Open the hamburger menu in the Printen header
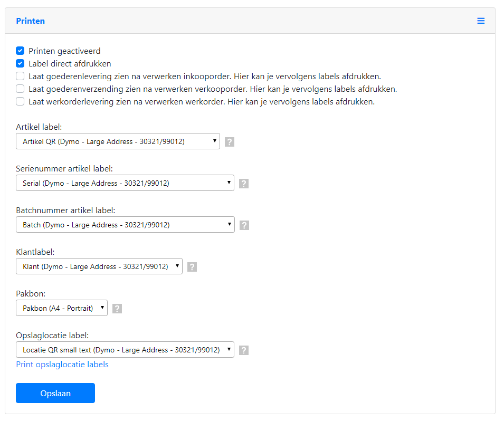Image resolution: width=504 pixels, height=421 pixels. click(x=481, y=21)
